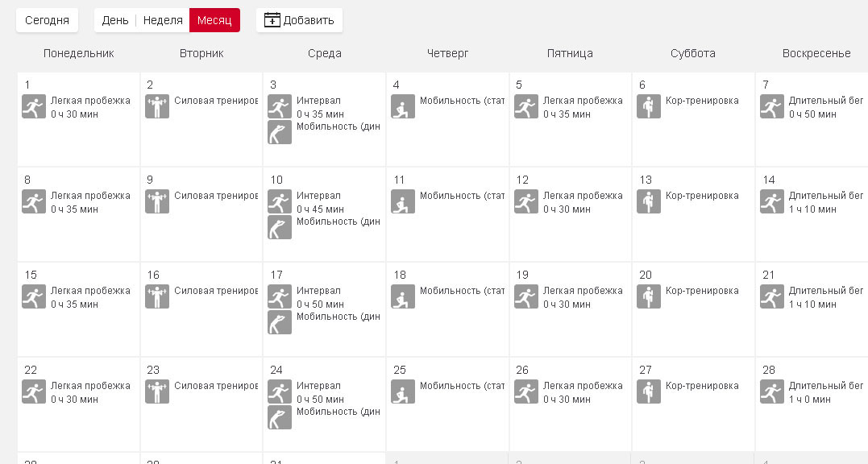Select the Месяц view tab
The image size is (868, 464).
click(214, 20)
